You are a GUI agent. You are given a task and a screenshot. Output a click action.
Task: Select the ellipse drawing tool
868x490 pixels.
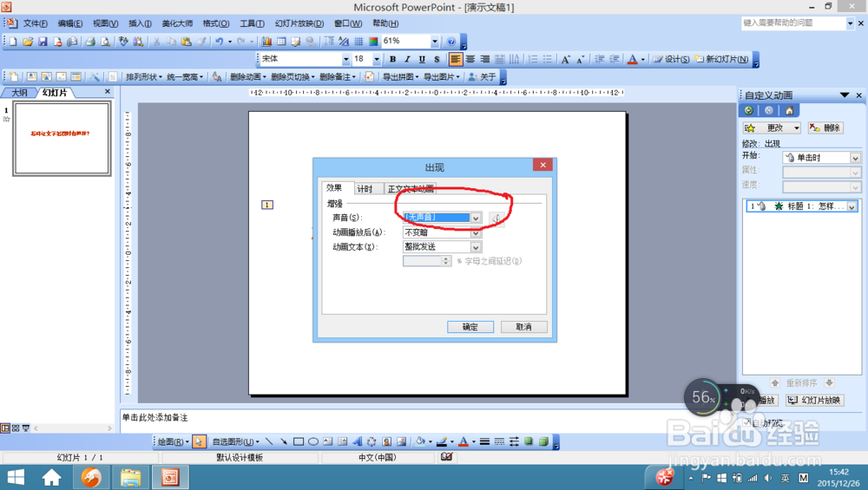pos(313,441)
